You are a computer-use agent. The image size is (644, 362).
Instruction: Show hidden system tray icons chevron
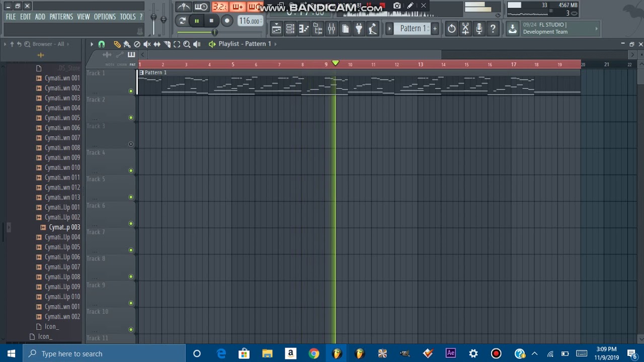coord(534,353)
